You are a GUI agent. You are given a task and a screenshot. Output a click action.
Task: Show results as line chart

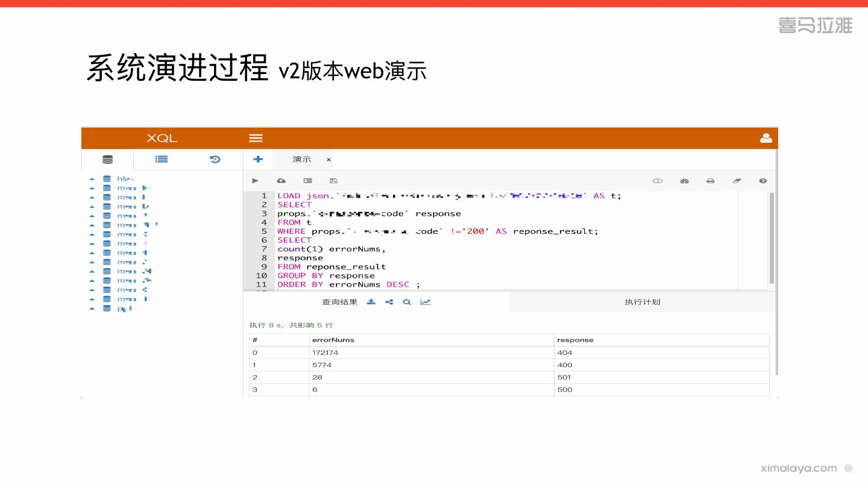426,302
